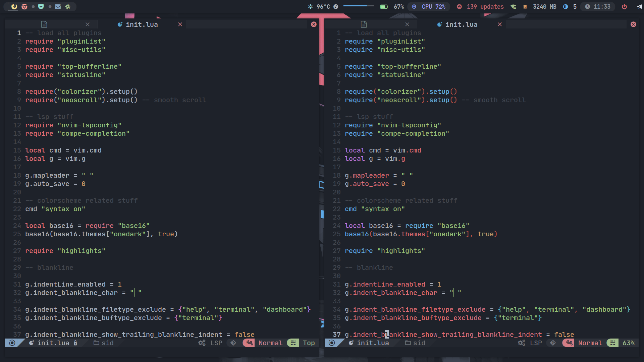Image resolution: width=644 pixels, height=362 pixels.
Task: Click the Telegram paper plane icon
Action: pyautogui.click(x=639, y=6)
